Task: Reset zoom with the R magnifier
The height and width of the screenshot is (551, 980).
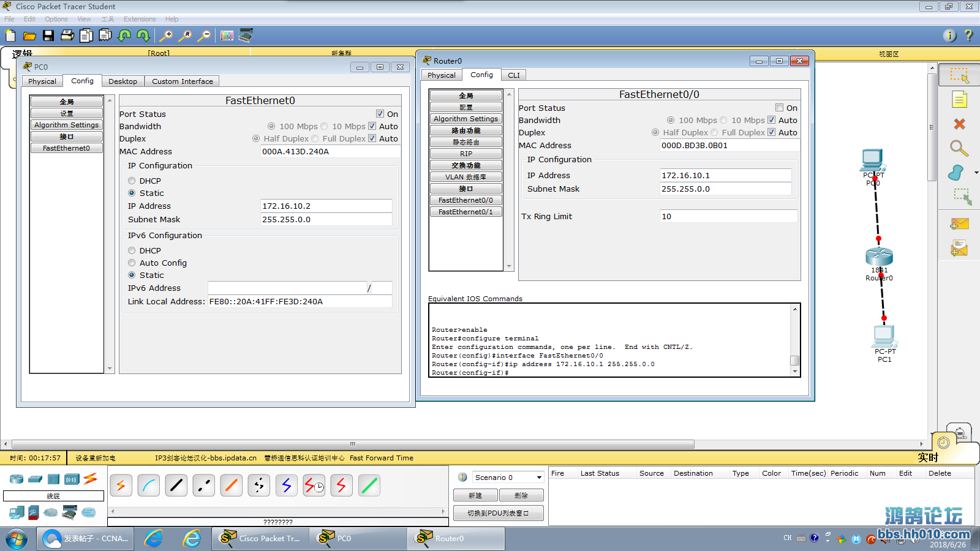Action: coord(185,36)
